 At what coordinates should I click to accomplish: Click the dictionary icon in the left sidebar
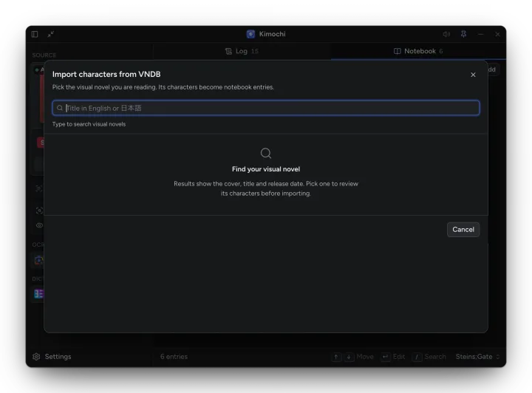[x=38, y=294]
